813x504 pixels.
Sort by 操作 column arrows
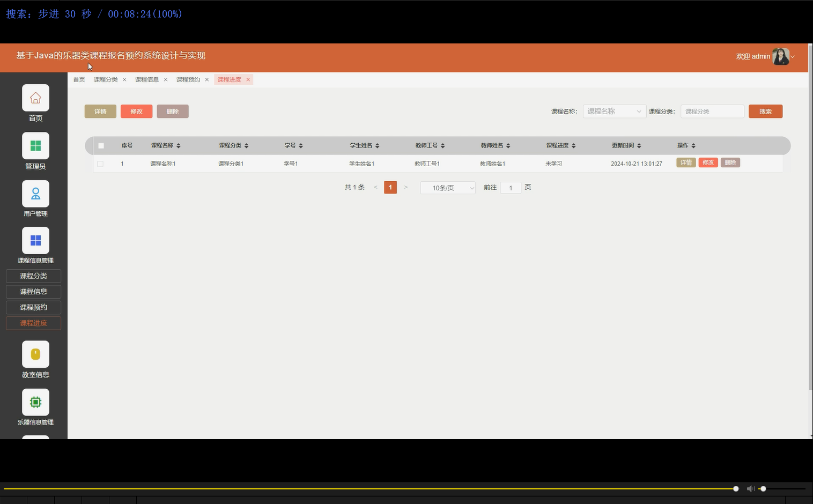coord(693,146)
